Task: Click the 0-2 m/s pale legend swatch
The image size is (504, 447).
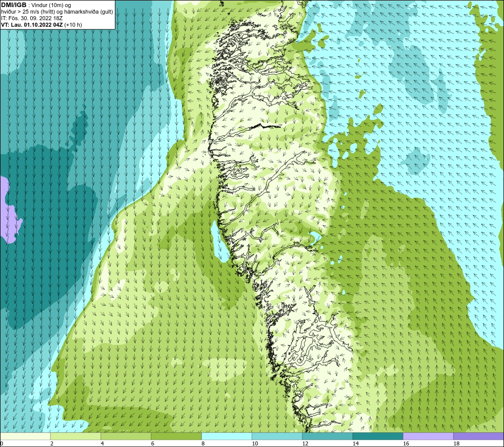Action: [x=25, y=436]
